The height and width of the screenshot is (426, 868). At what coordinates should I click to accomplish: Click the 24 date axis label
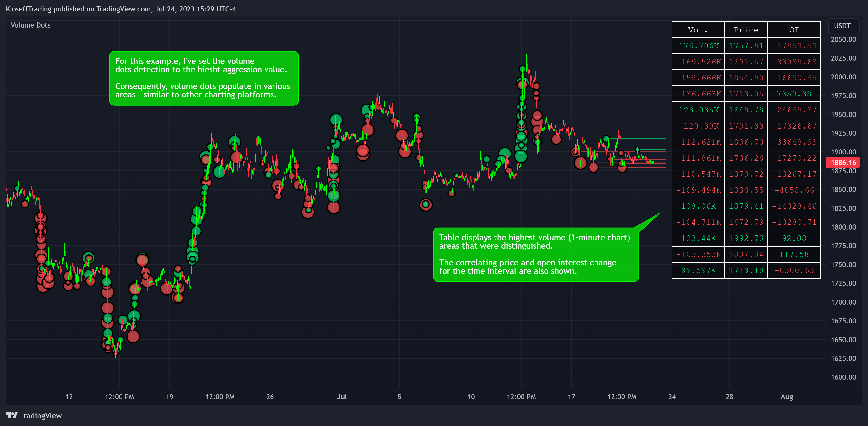tap(672, 397)
